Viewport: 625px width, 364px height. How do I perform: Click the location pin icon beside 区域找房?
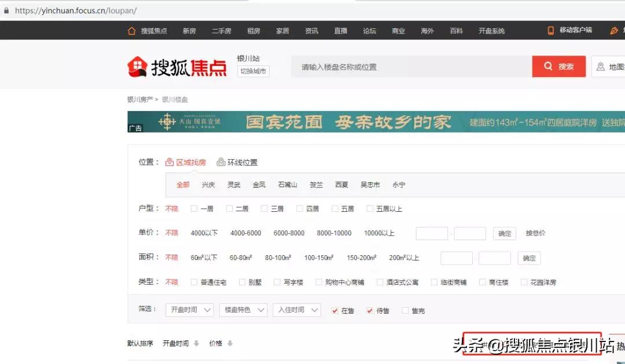pos(170,162)
